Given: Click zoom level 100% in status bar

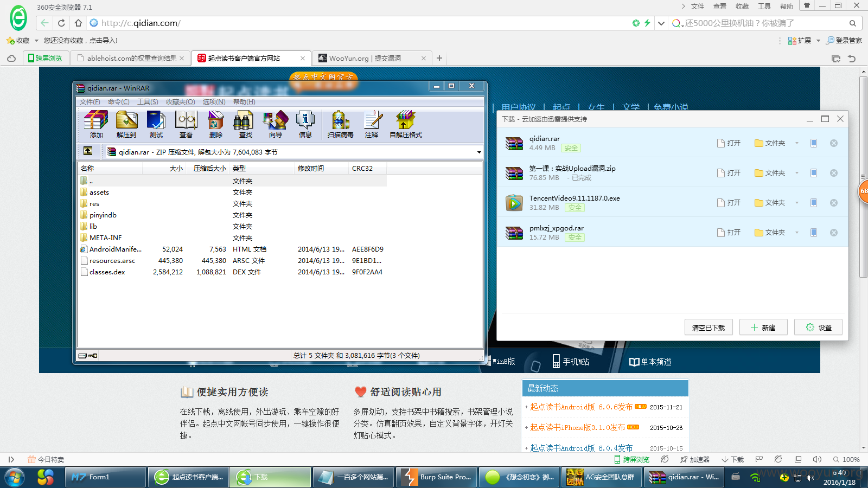Looking at the screenshot, I should tap(846, 459).
